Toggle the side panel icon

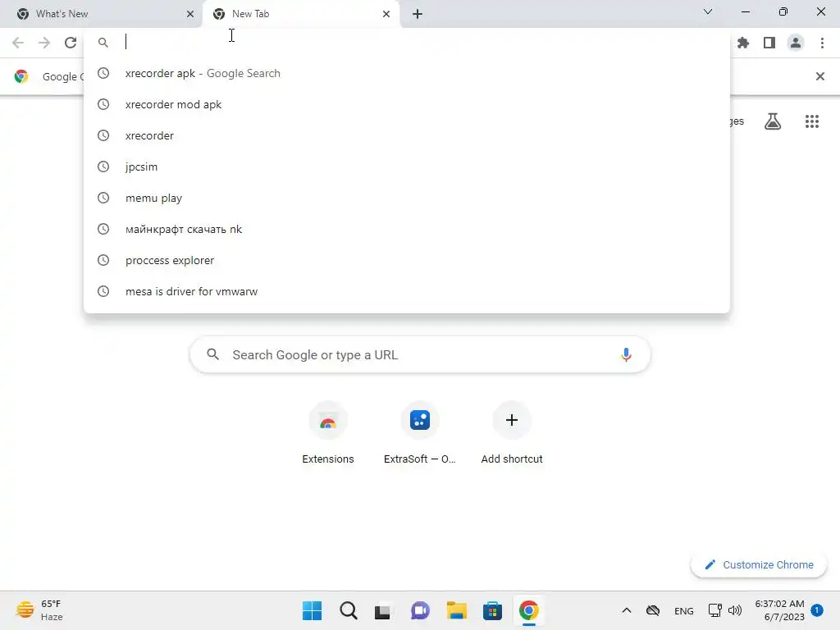769,43
